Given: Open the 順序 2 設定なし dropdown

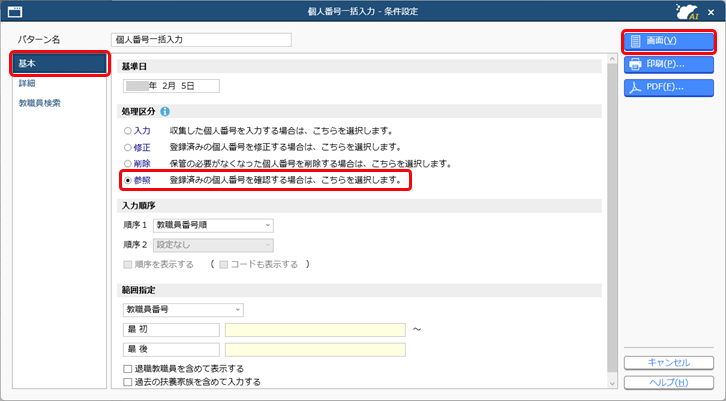Looking at the screenshot, I should 213,245.
